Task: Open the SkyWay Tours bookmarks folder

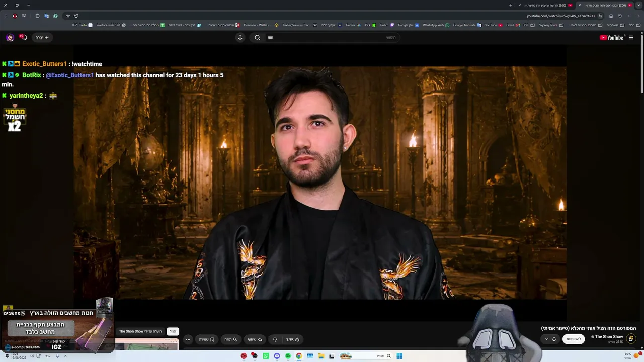Action: tap(551, 25)
